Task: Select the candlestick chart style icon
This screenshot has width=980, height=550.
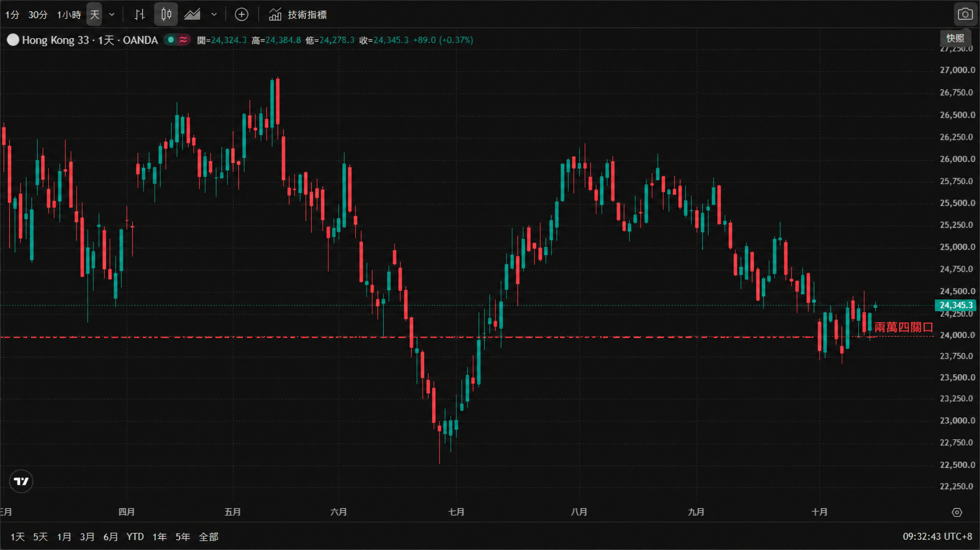Action: tap(166, 14)
